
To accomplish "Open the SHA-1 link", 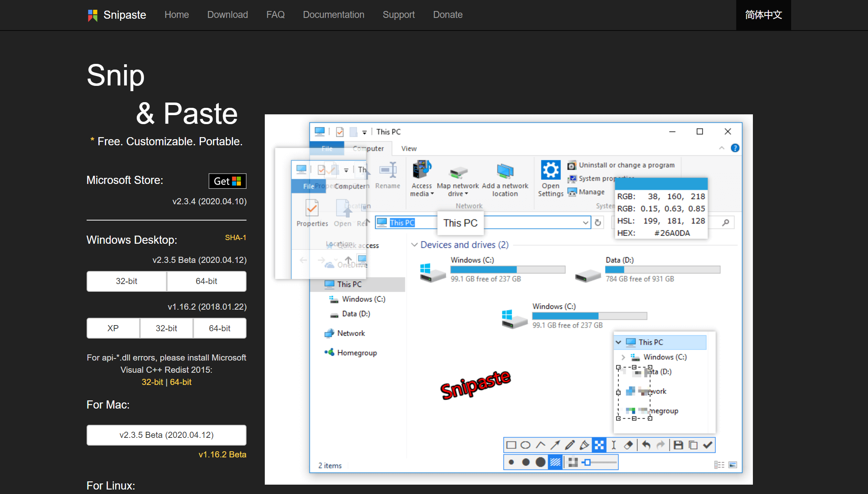I will tap(236, 238).
